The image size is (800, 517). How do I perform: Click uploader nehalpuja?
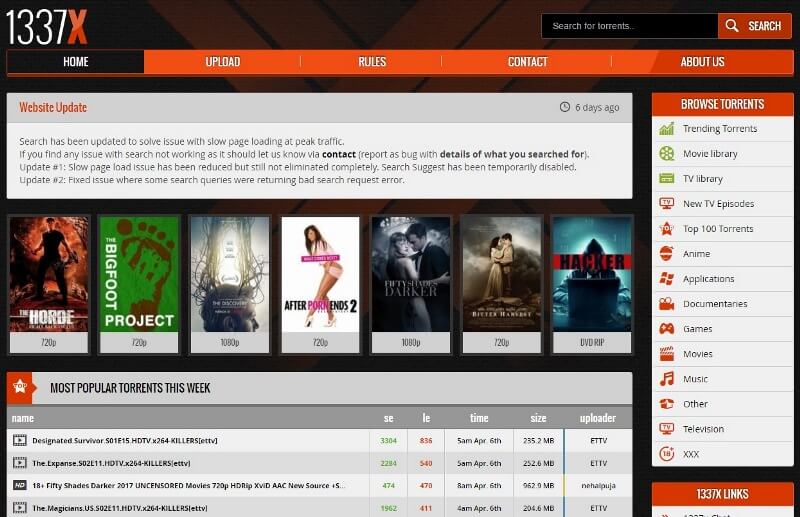[598, 485]
